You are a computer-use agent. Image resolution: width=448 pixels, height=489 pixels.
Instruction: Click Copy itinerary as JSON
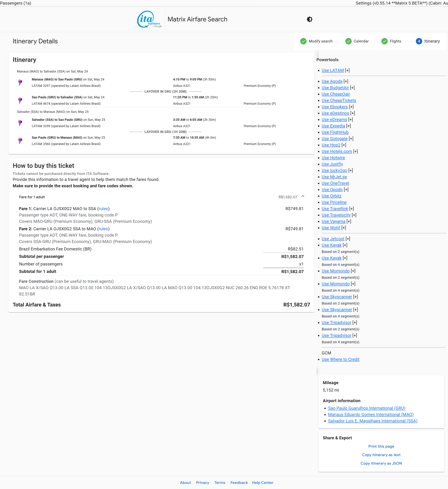pos(381,463)
